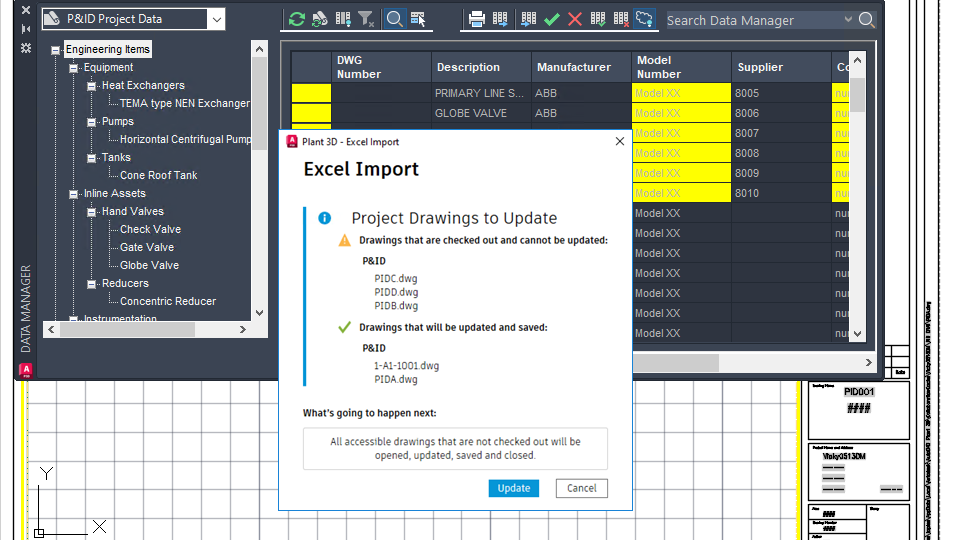Click PIDA.dwg in the update list
The height and width of the screenshot is (540, 960).
[396, 380]
